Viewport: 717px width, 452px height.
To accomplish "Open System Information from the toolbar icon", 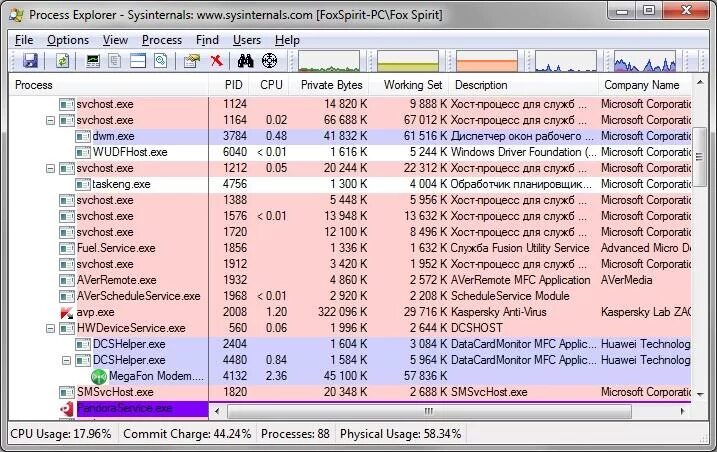I will pos(93,60).
